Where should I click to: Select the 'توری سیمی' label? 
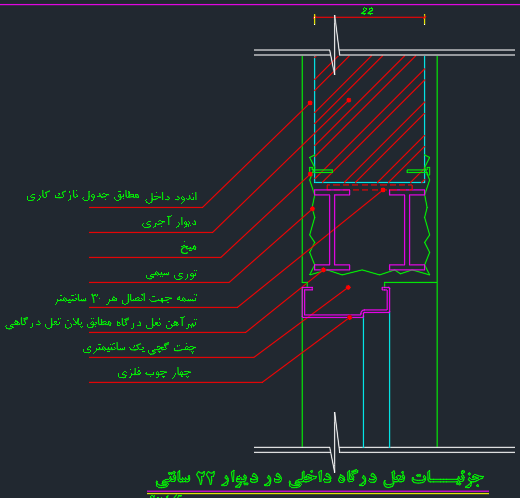[x=171, y=274]
